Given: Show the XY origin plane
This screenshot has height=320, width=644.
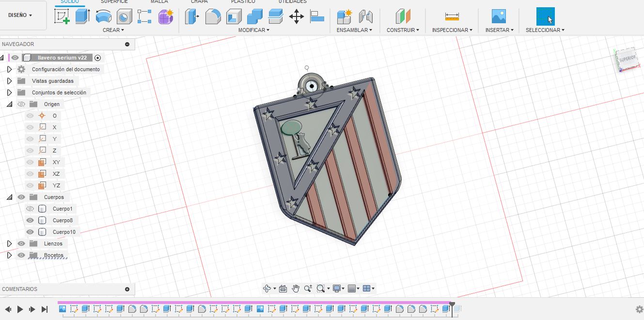Looking at the screenshot, I should pyautogui.click(x=30, y=162).
